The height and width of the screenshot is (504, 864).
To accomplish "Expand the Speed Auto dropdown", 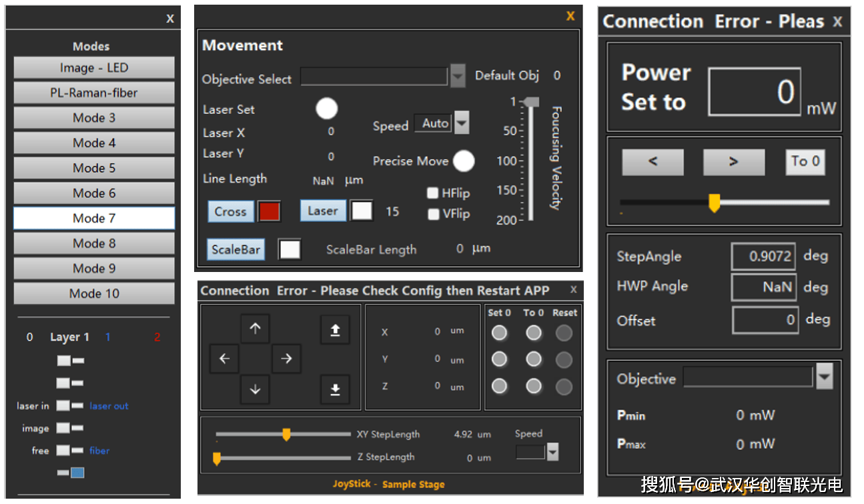I will [x=461, y=123].
